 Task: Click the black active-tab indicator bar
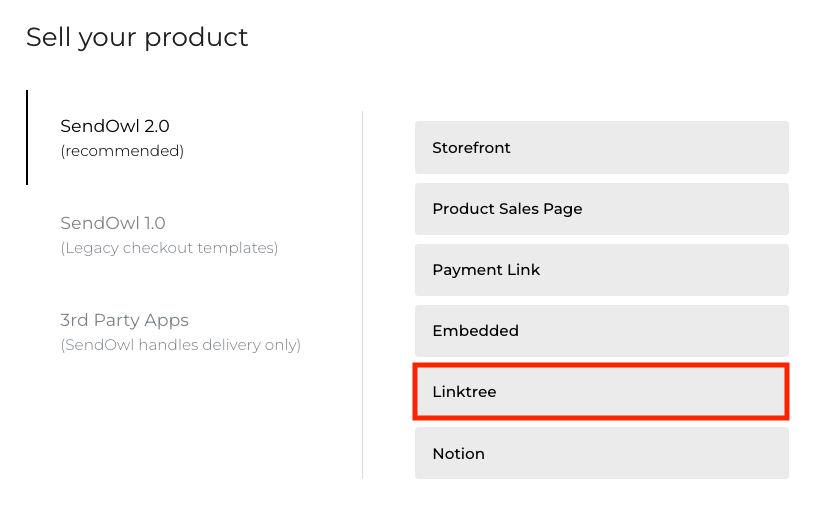[27, 138]
